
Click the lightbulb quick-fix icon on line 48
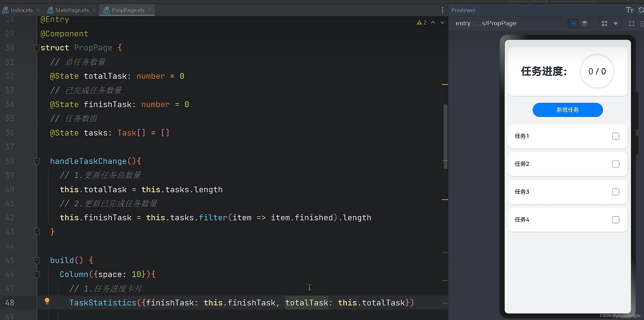point(47,301)
